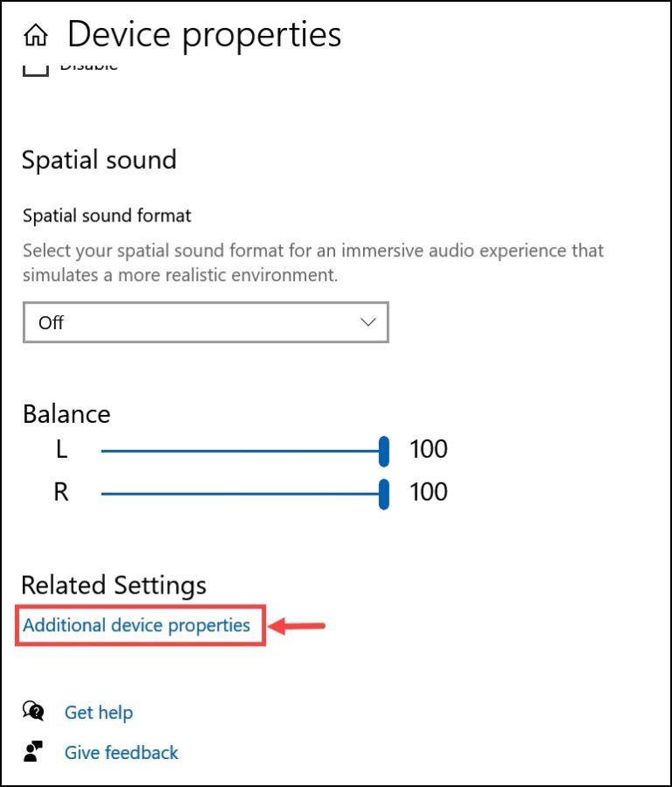
Task: Select the dropdown chevron on the Off box
Action: pos(367,322)
